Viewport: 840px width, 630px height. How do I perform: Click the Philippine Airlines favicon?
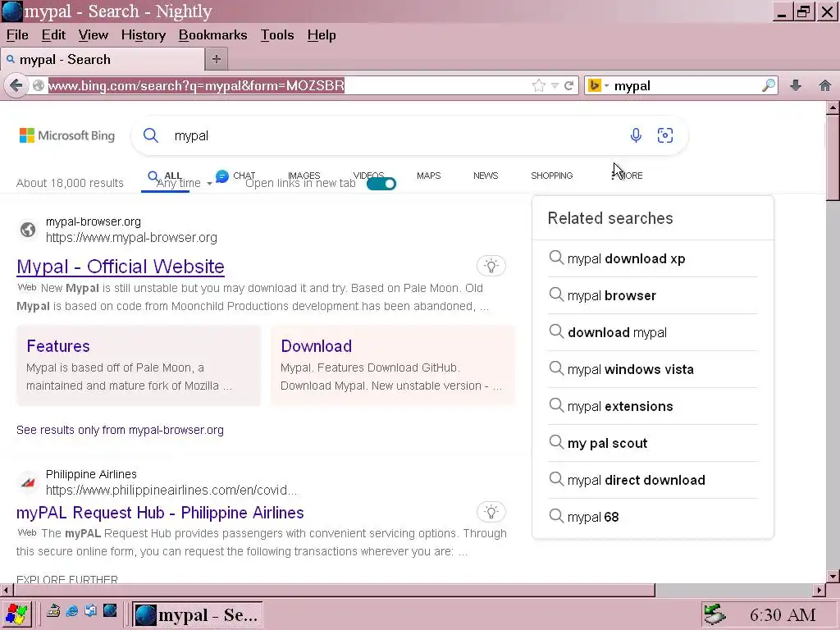(28, 482)
